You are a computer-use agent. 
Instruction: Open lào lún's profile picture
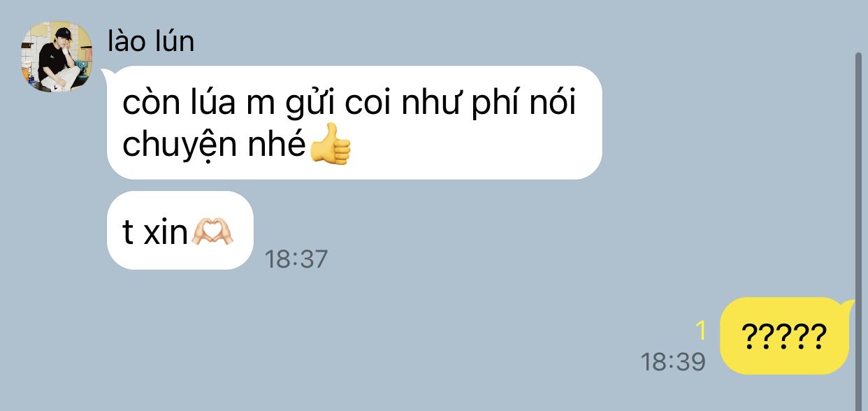[x=57, y=56]
